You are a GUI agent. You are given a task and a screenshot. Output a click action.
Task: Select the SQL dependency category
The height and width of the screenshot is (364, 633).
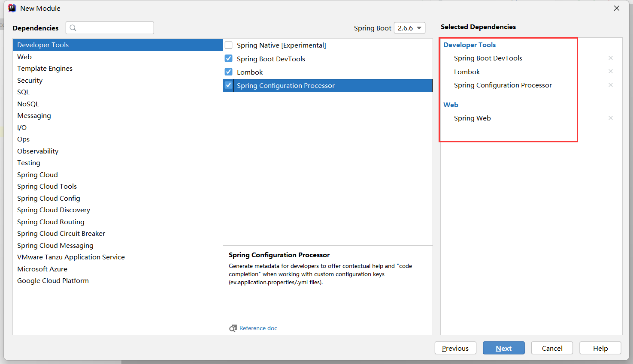(x=24, y=92)
